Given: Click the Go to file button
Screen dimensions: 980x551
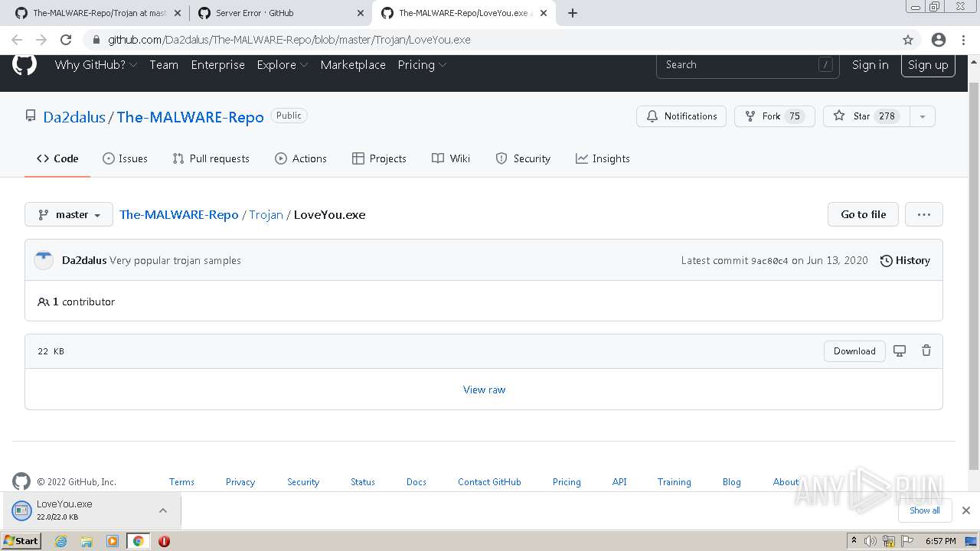Looking at the screenshot, I should click(863, 214).
